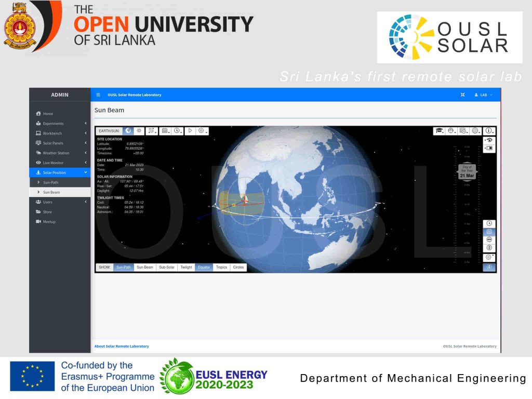The height and width of the screenshot is (399, 532).
Task: Click the Day of the Year 21 Mar marker
Action: click(467, 172)
